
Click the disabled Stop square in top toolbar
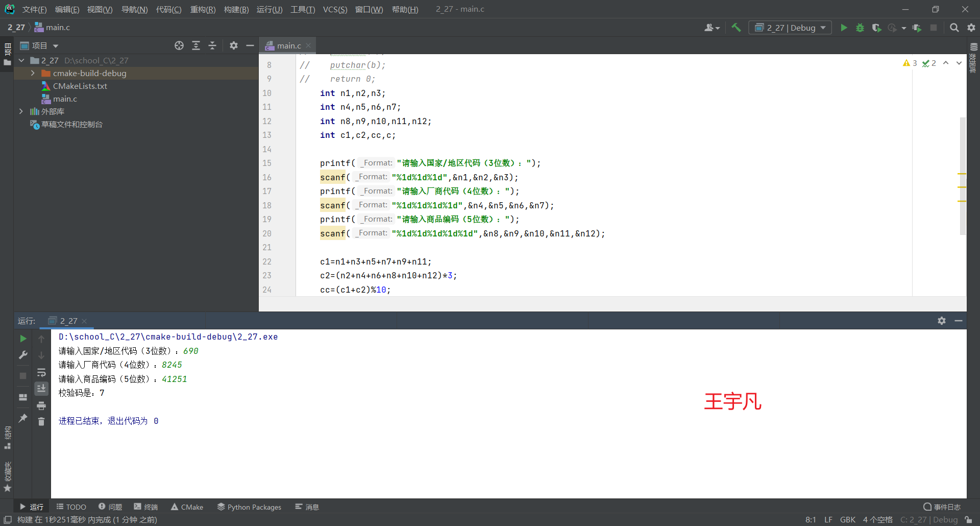coord(934,28)
